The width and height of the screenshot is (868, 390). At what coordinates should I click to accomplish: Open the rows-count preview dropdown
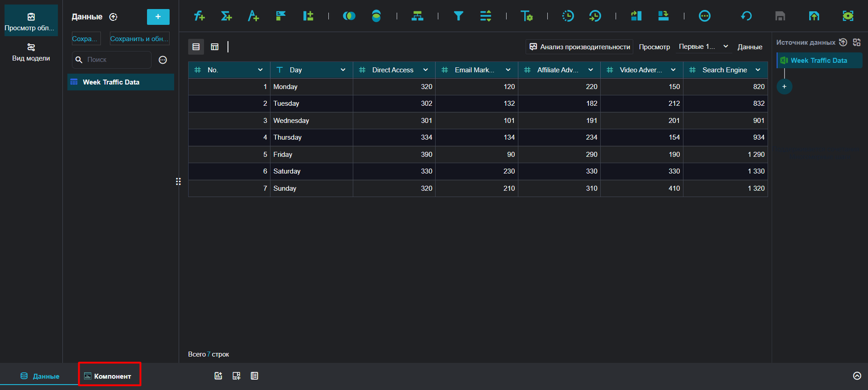point(704,47)
